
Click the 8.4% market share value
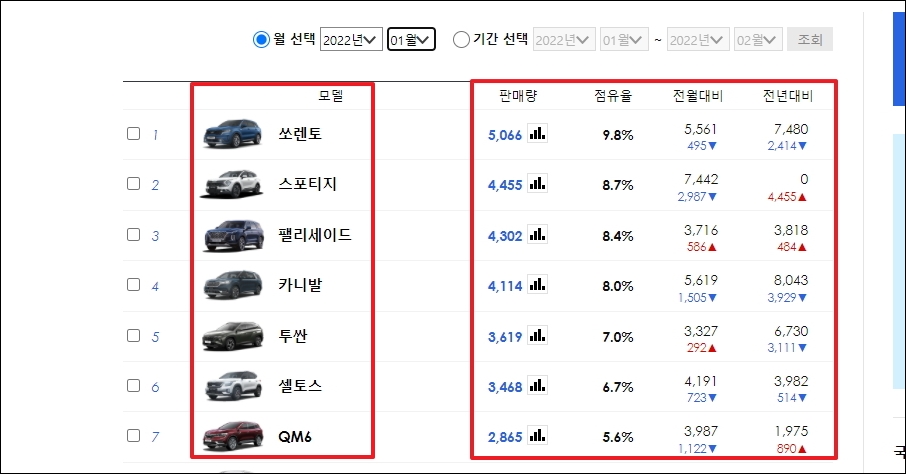point(618,236)
